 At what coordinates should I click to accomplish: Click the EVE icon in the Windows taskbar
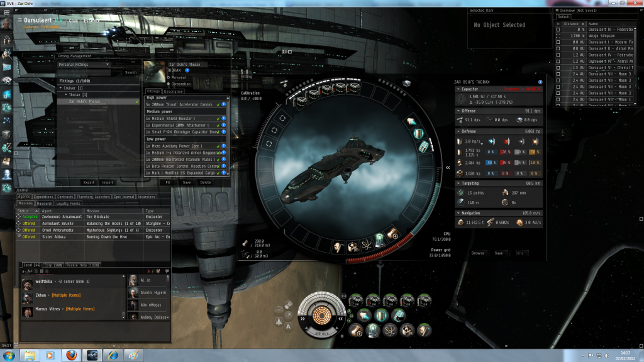92,355
